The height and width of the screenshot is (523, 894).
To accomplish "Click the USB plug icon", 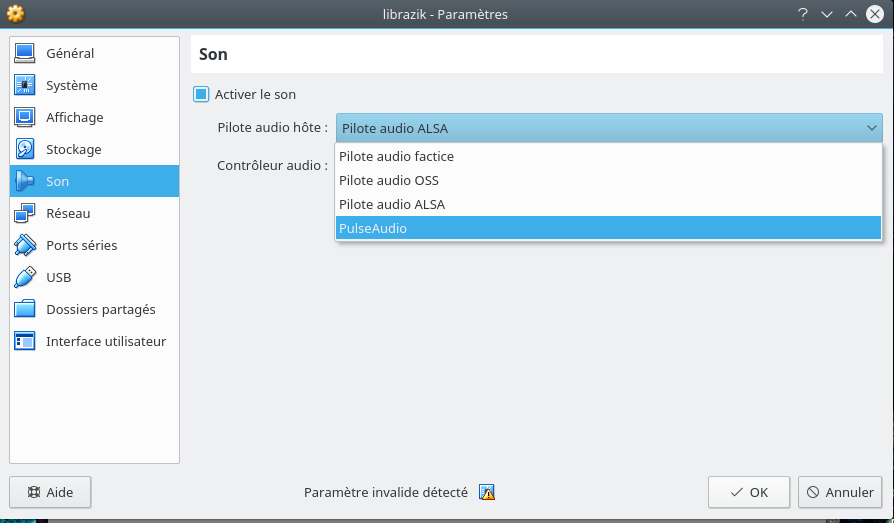I will pyautogui.click(x=25, y=277).
